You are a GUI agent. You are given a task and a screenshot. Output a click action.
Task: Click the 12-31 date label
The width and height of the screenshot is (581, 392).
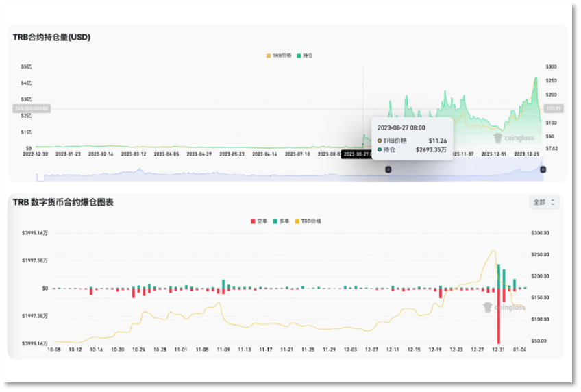click(x=498, y=350)
